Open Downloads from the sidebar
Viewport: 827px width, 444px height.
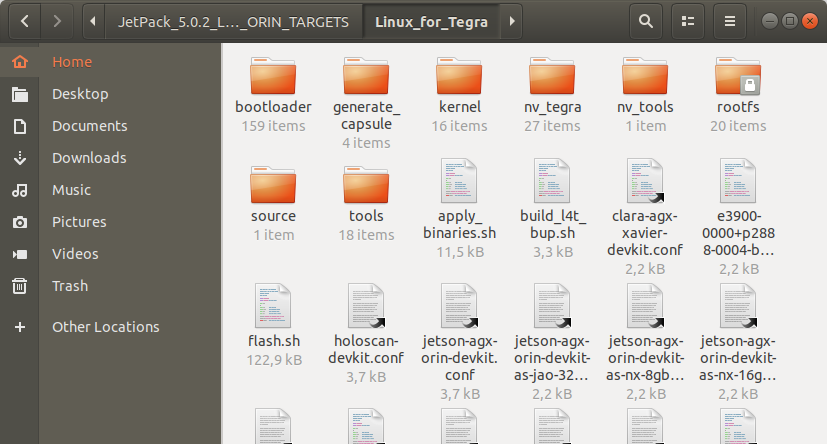[x=89, y=158]
